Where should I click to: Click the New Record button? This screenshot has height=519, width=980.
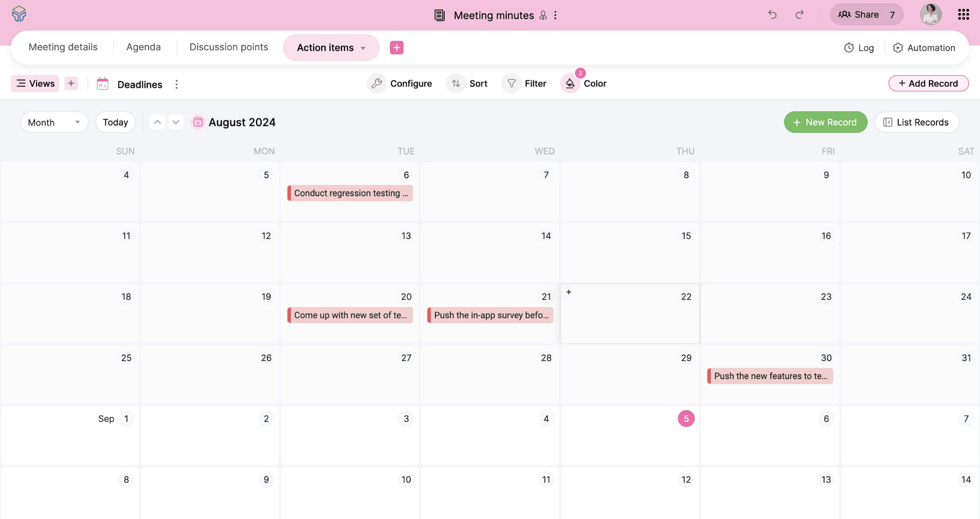tap(825, 122)
